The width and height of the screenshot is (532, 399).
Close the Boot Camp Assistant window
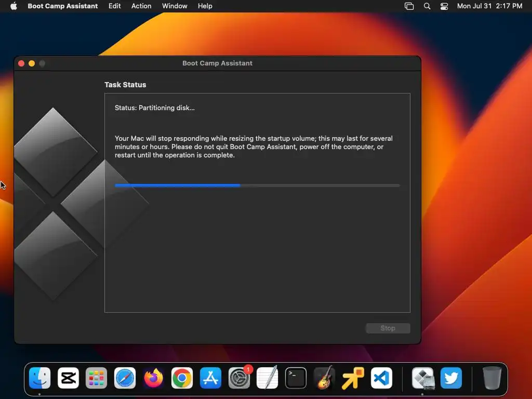point(21,63)
